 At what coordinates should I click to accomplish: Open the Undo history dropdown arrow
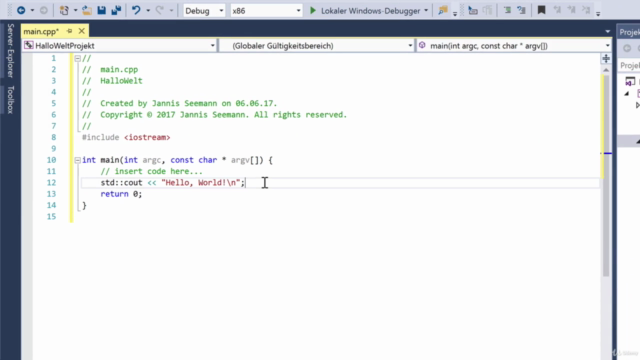pyautogui.click(x=148, y=11)
